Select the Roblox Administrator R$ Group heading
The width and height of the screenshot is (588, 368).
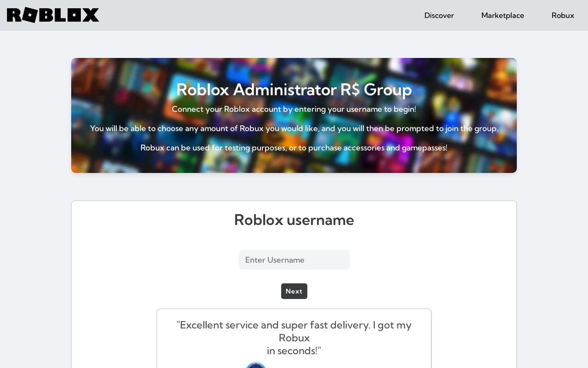[x=294, y=89]
